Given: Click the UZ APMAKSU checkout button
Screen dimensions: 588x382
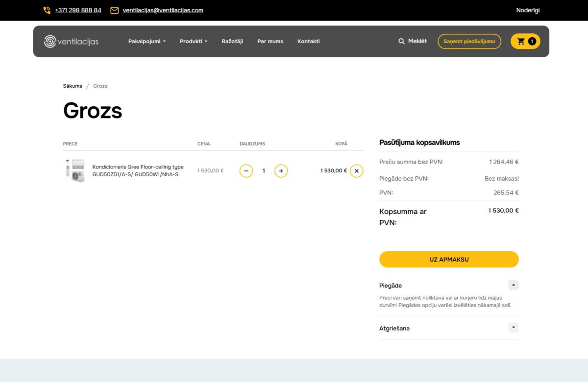Looking at the screenshot, I should [449, 260].
